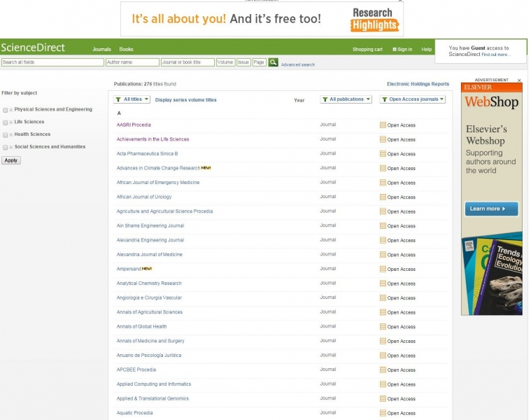Focus the Volume field

(x=225, y=62)
